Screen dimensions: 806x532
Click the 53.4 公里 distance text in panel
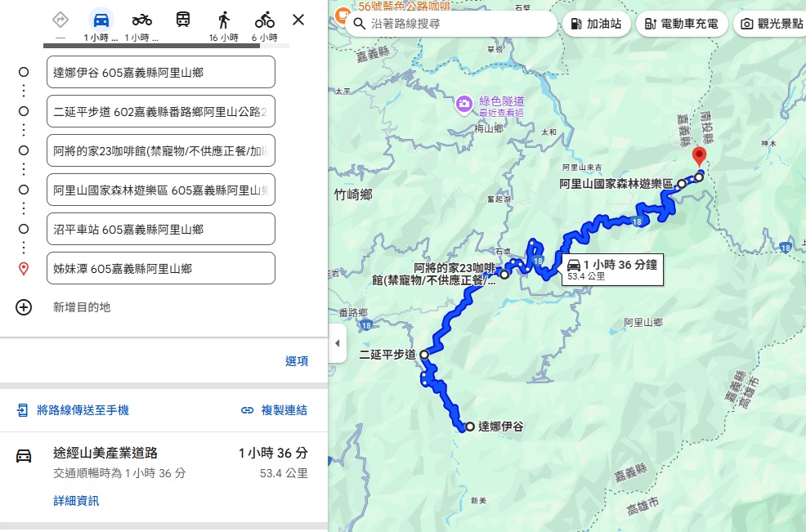click(x=283, y=473)
